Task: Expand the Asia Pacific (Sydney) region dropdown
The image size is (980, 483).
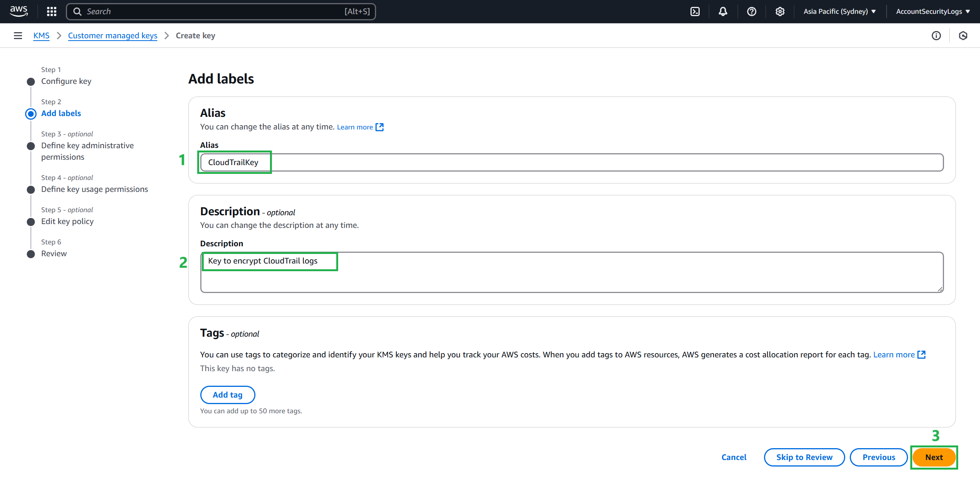Action: point(839,11)
